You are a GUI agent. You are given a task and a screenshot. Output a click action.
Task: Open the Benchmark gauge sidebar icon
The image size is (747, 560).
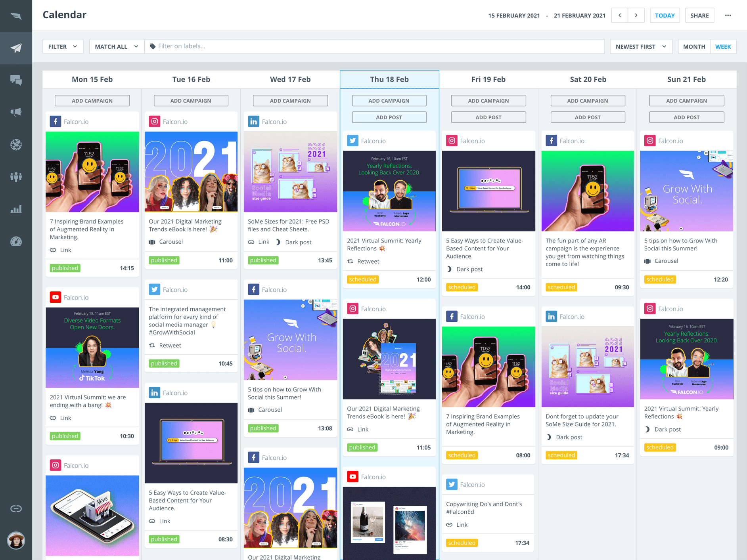[x=16, y=241]
